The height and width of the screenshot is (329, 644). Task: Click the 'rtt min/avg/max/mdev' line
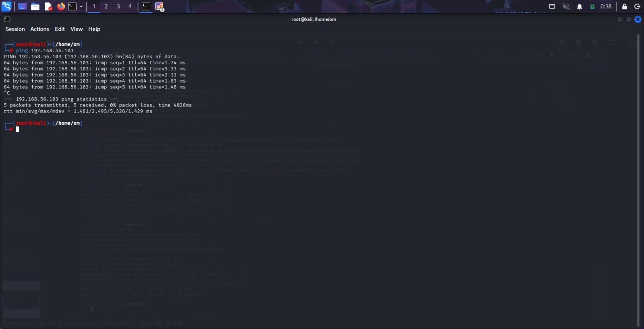click(x=78, y=111)
